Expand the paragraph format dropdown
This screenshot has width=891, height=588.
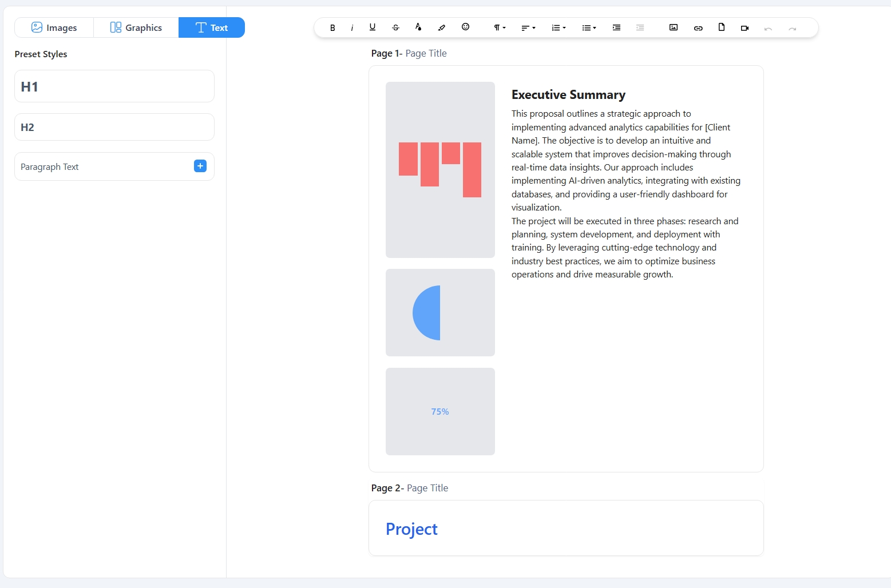[500, 27]
